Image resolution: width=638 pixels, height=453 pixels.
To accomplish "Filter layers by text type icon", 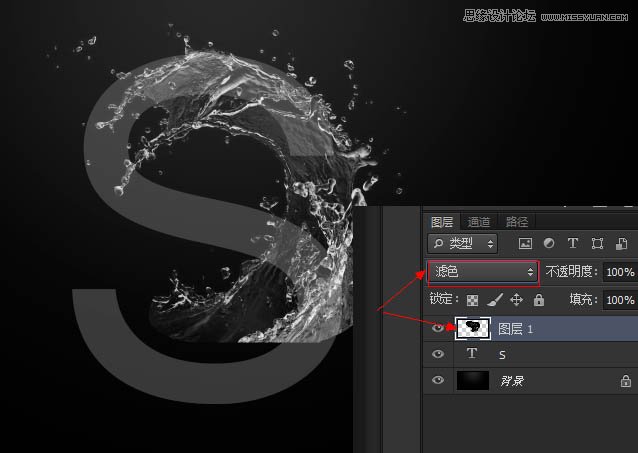I will click(573, 243).
